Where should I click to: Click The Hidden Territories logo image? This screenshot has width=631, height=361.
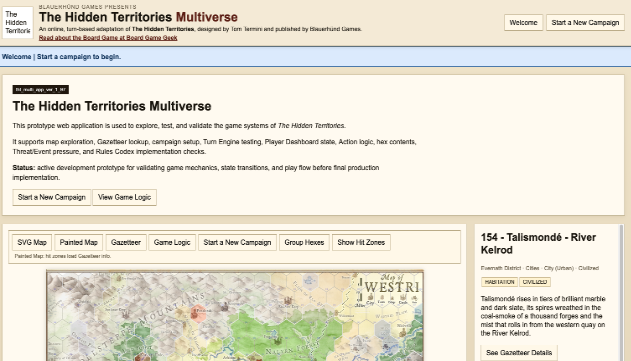[18, 23]
